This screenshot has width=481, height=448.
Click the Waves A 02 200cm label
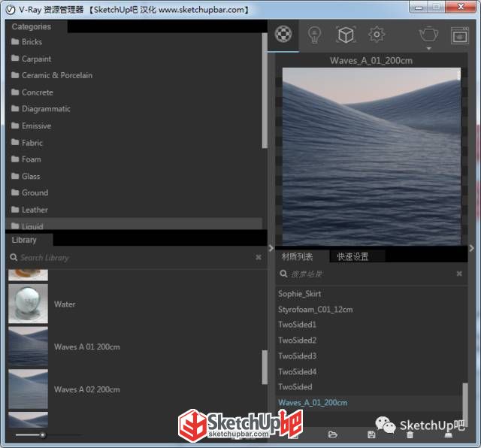(x=87, y=389)
